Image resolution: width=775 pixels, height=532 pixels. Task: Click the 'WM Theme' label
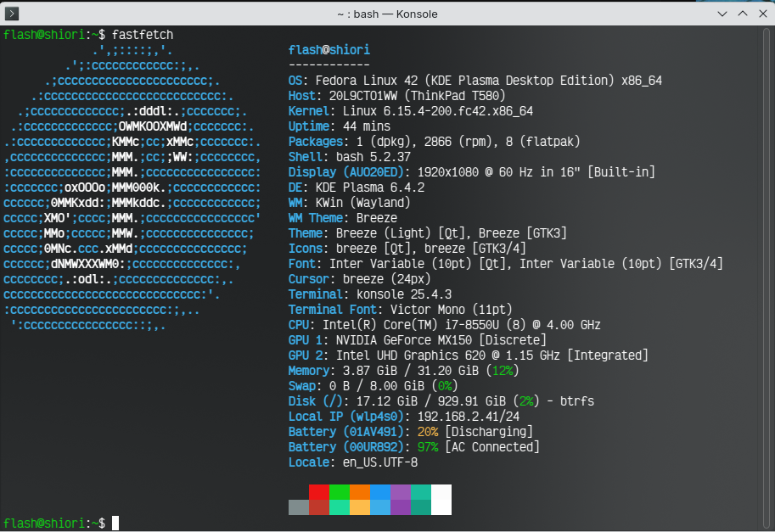point(315,218)
